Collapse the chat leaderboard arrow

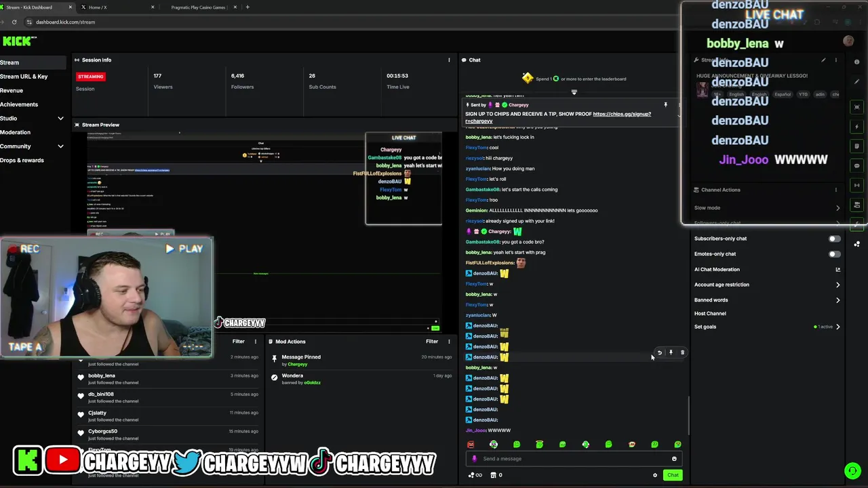click(x=574, y=92)
